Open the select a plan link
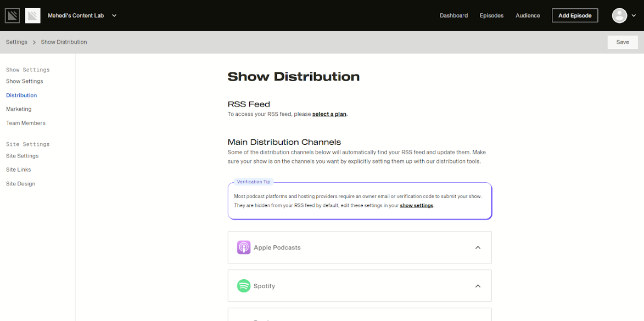 coord(329,114)
